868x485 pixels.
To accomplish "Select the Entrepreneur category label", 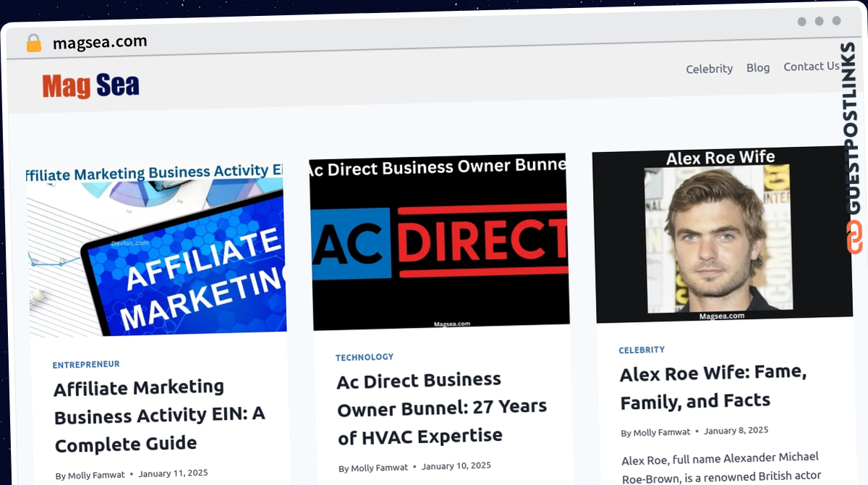I will [86, 364].
